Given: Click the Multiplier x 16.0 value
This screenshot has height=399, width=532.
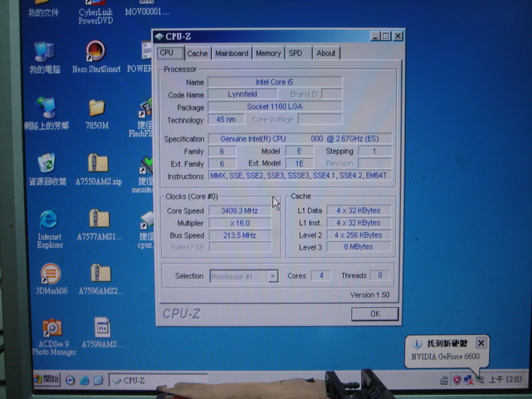Looking at the screenshot, I should 240,223.
